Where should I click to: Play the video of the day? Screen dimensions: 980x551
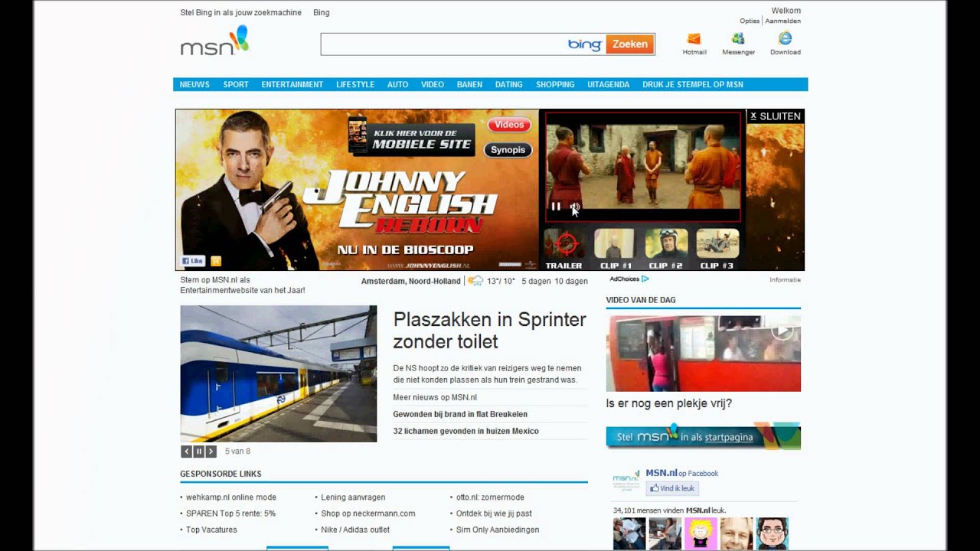782,331
